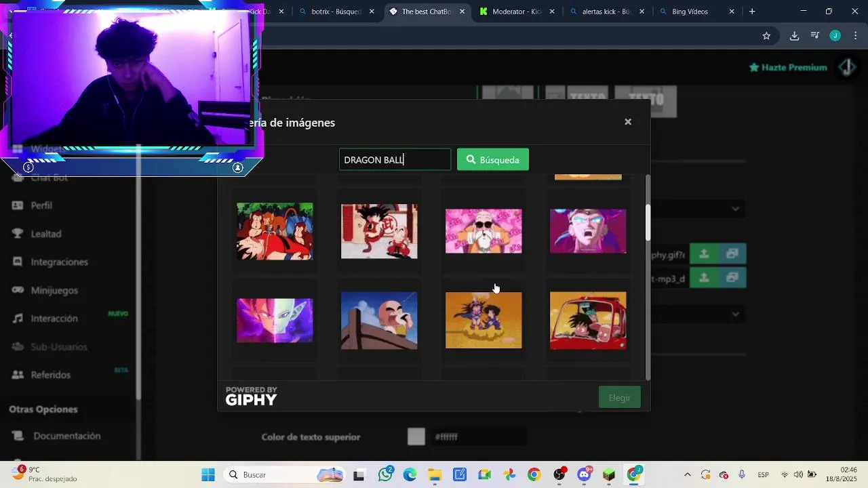Open the Color de texto superior swatch

(x=416, y=437)
